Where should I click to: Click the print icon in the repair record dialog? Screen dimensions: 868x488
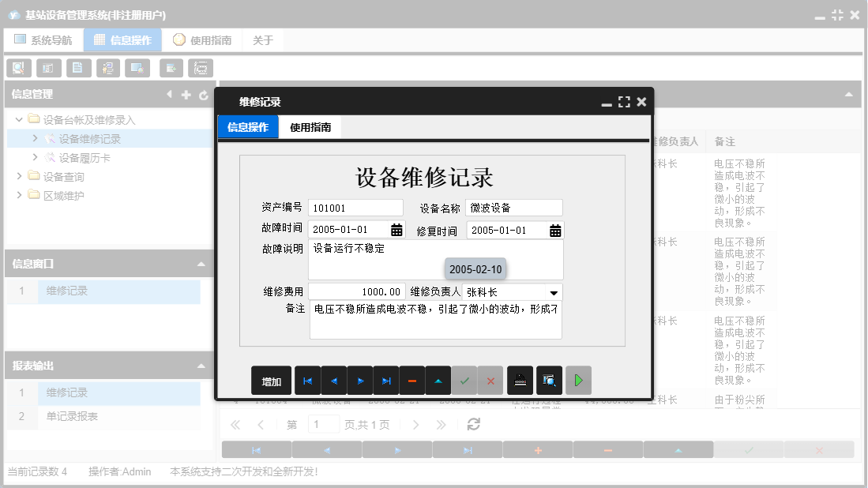point(519,380)
